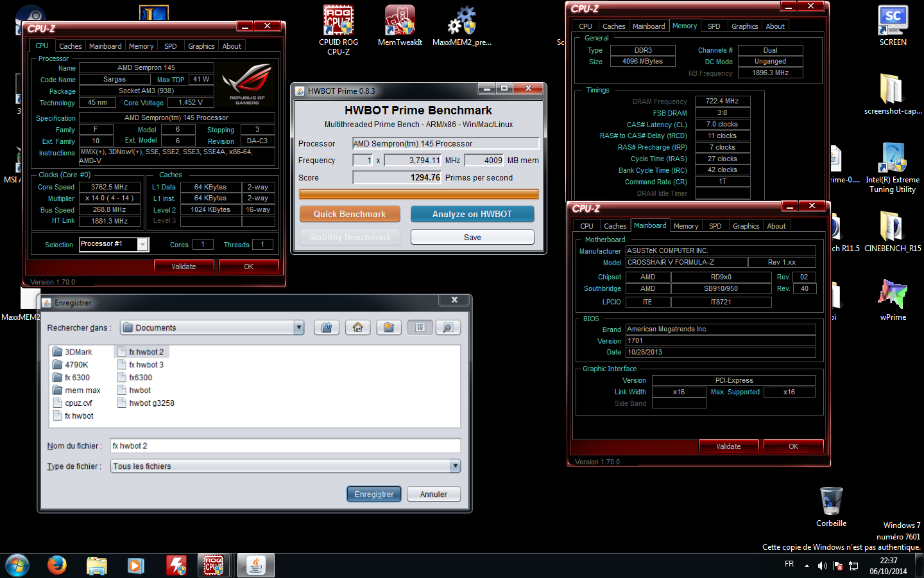Click the HWBOT Processor name field
Viewport: 924px width, 578px height.
[x=446, y=143]
